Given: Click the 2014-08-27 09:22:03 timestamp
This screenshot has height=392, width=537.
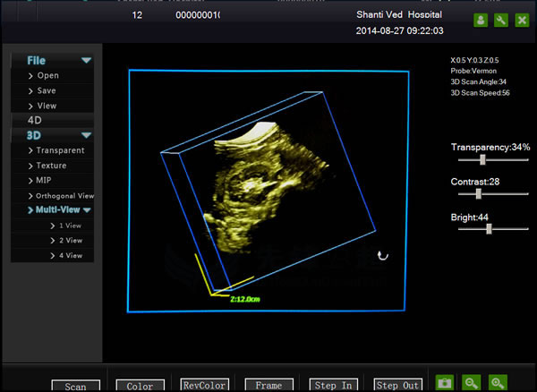Looking at the screenshot, I should 400,30.
